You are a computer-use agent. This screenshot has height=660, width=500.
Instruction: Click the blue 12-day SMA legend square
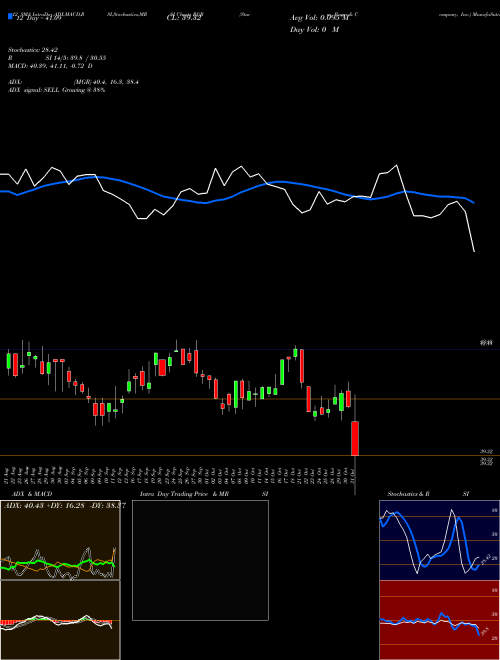pos(10,16)
